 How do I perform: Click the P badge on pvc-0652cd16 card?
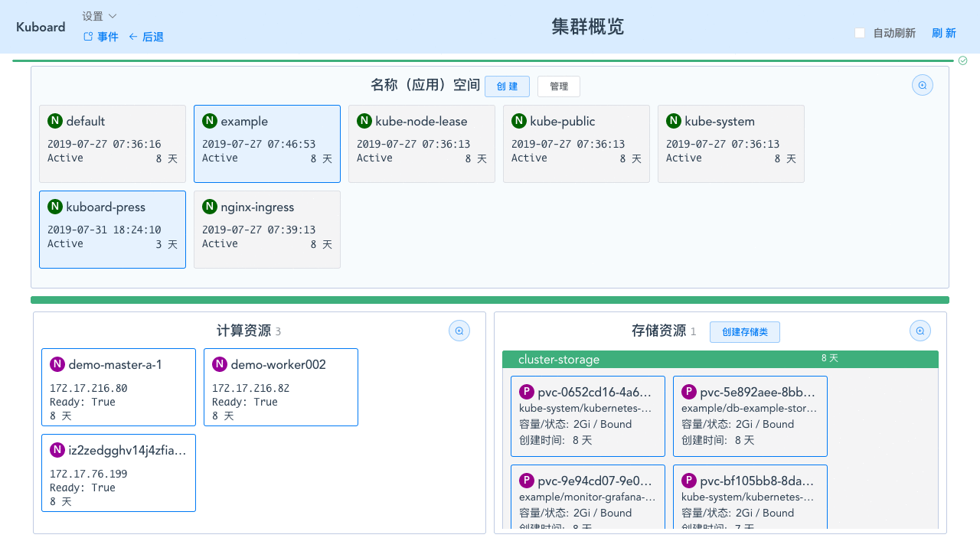click(x=526, y=391)
